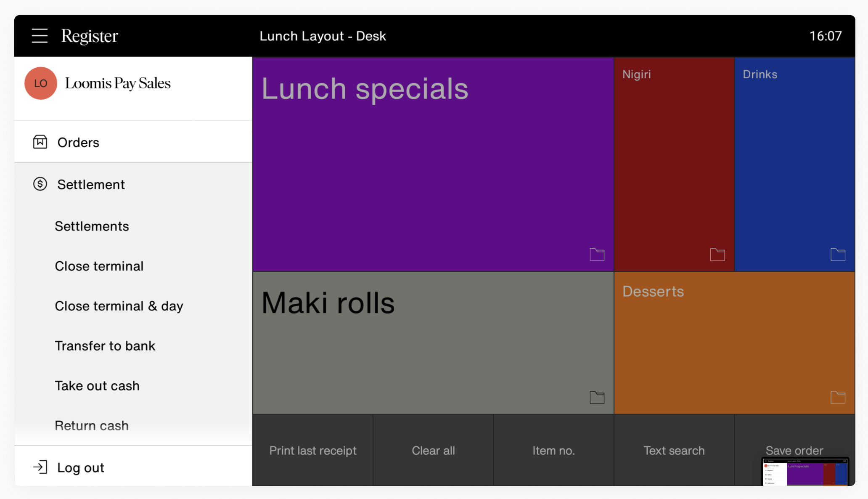Click the folder icon in Desserts tile
Screen dimensions: 868x499
[x=838, y=397]
